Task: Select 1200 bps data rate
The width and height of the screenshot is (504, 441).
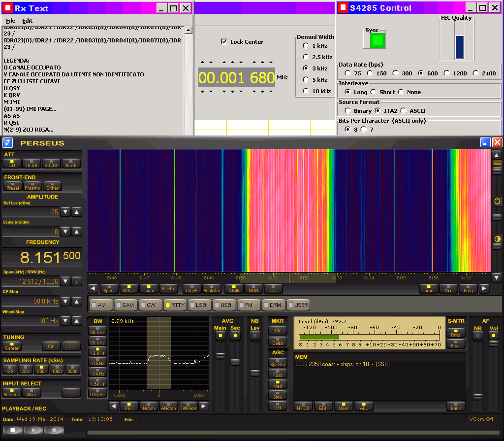Action: coord(446,73)
